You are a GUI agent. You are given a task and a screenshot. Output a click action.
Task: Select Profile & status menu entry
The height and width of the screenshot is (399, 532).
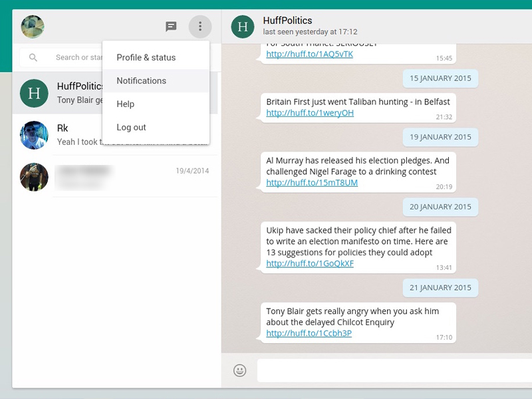click(156, 58)
